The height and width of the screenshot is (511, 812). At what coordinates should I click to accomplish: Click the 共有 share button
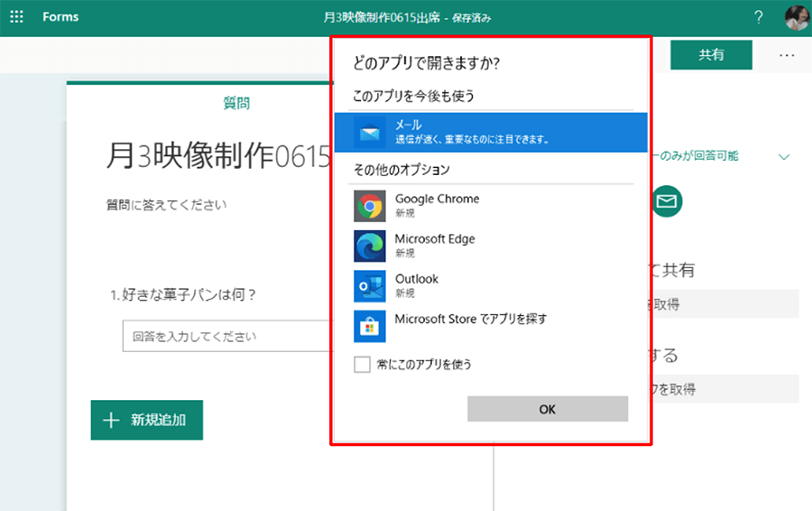711,54
